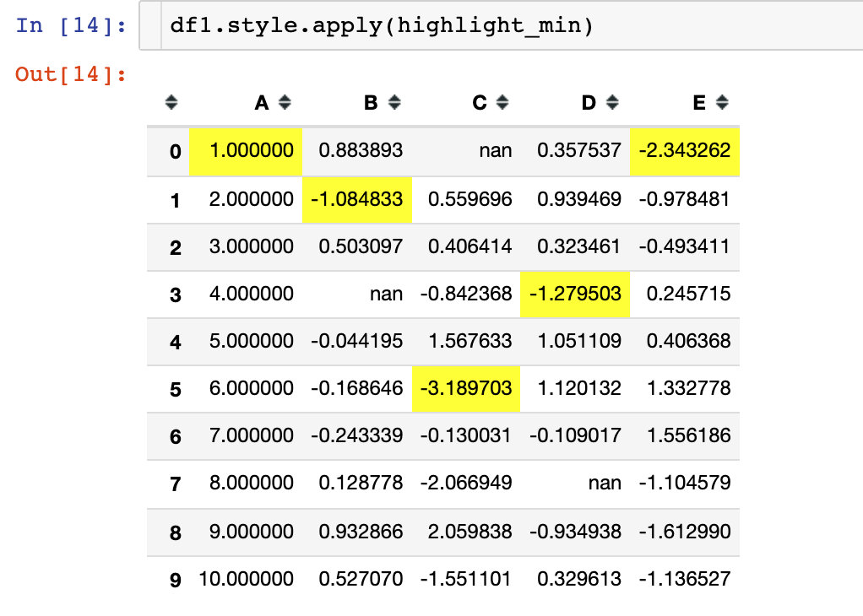Image resolution: width=863 pixels, height=616 pixels.
Task: Click the code input df1.style.apply(highlight_min)
Action: (x=501, y=26)
